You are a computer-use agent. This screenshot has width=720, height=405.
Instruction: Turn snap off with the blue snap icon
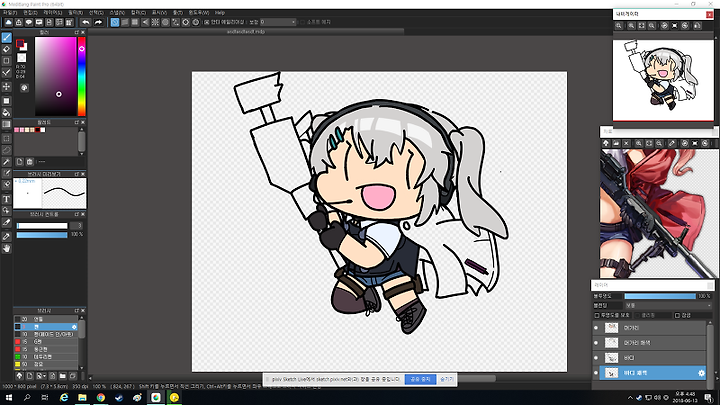(x=115, y=22)
